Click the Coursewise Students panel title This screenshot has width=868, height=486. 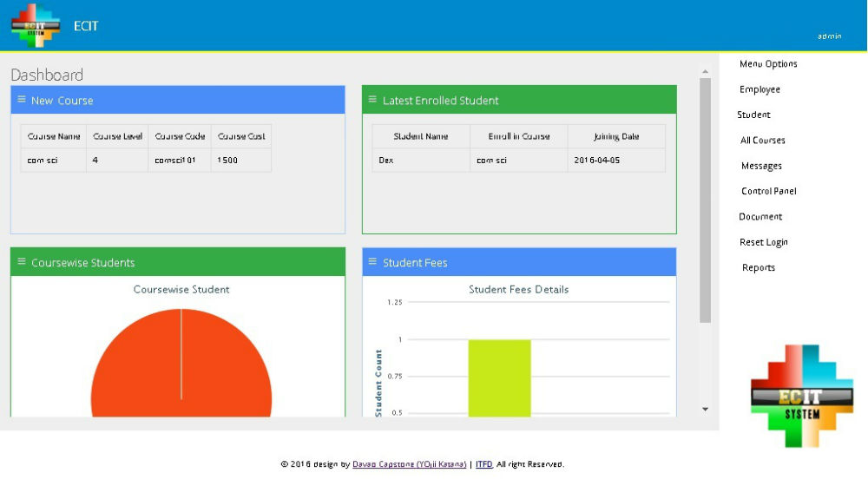[x=83, y=262]
